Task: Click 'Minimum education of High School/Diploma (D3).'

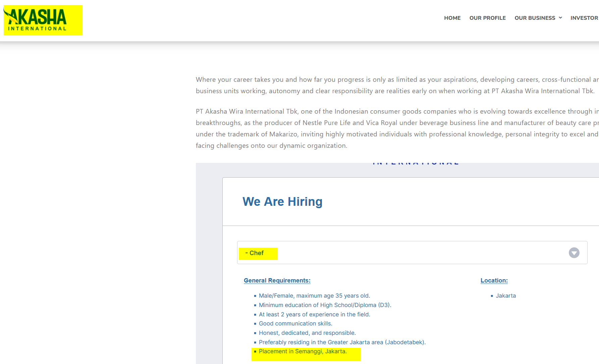Action: point(325,305)
